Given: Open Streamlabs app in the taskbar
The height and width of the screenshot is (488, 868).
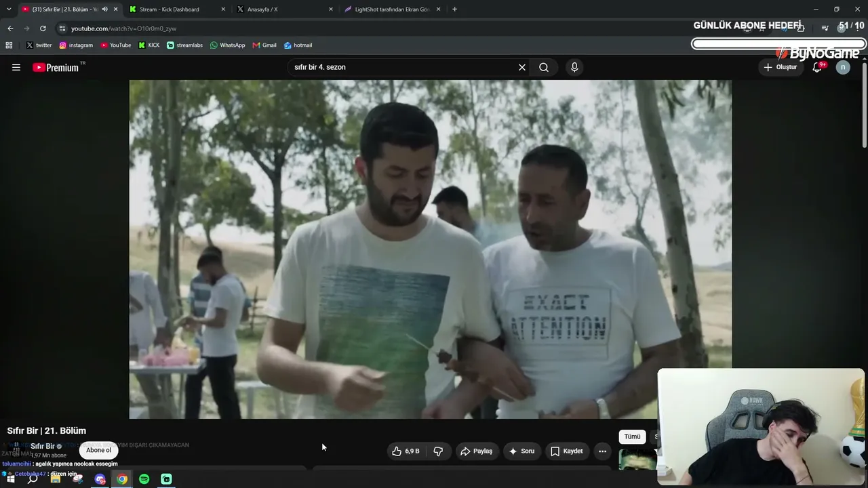Looking at the screenshot, I should (x=166, y=479).
